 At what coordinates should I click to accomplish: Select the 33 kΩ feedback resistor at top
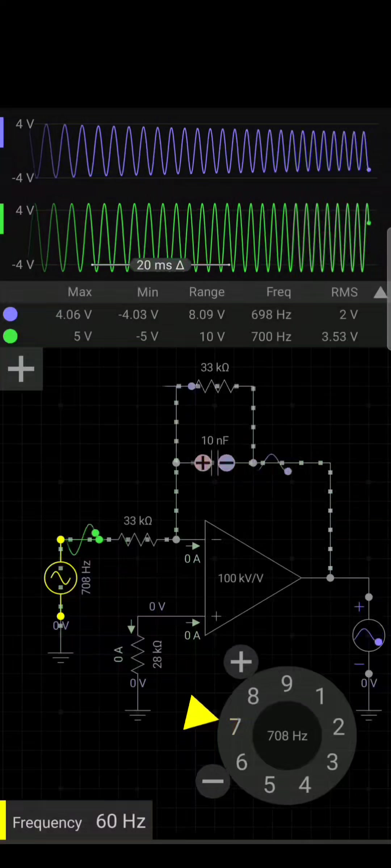[x=215, y=386]
